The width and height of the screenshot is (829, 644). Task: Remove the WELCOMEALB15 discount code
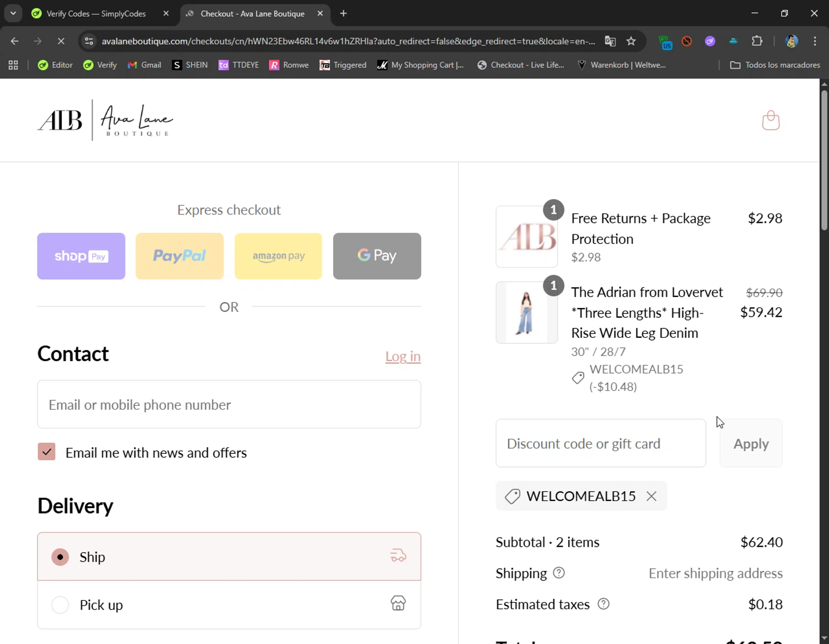click(652, 496)
